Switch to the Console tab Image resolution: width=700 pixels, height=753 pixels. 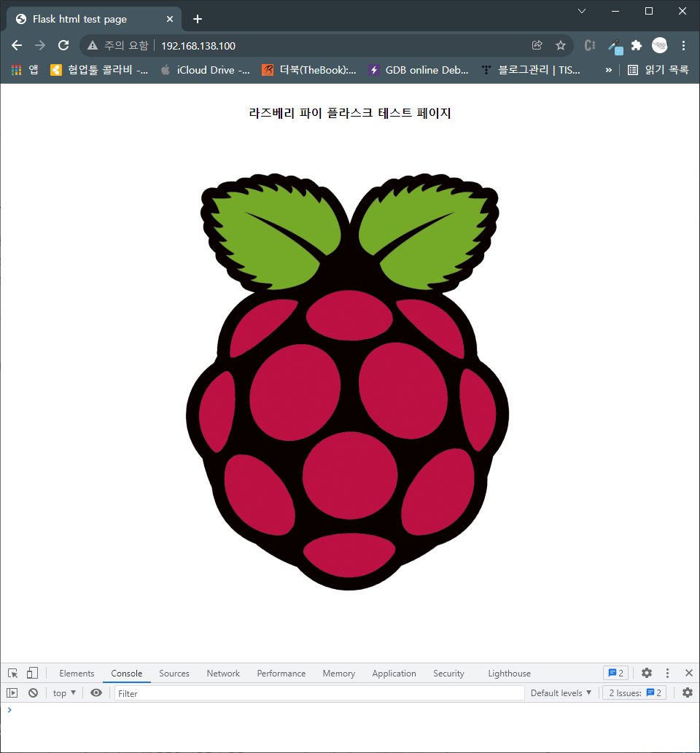[127, 674]
